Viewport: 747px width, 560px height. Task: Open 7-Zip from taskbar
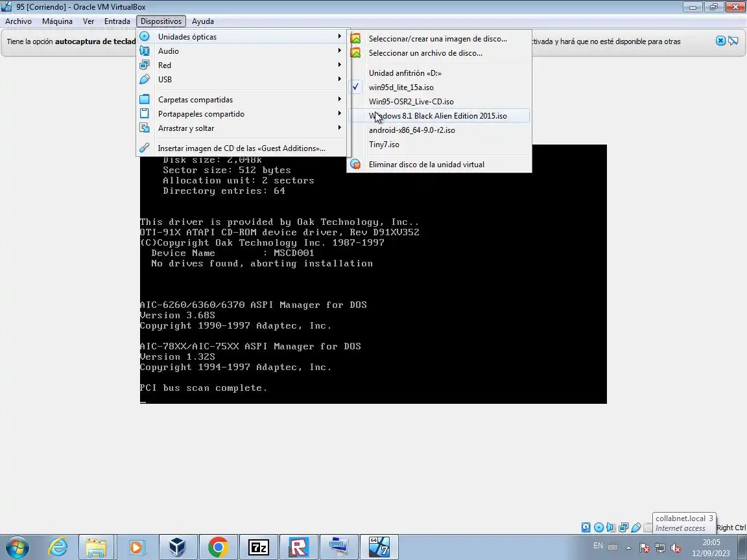point(259,547)
